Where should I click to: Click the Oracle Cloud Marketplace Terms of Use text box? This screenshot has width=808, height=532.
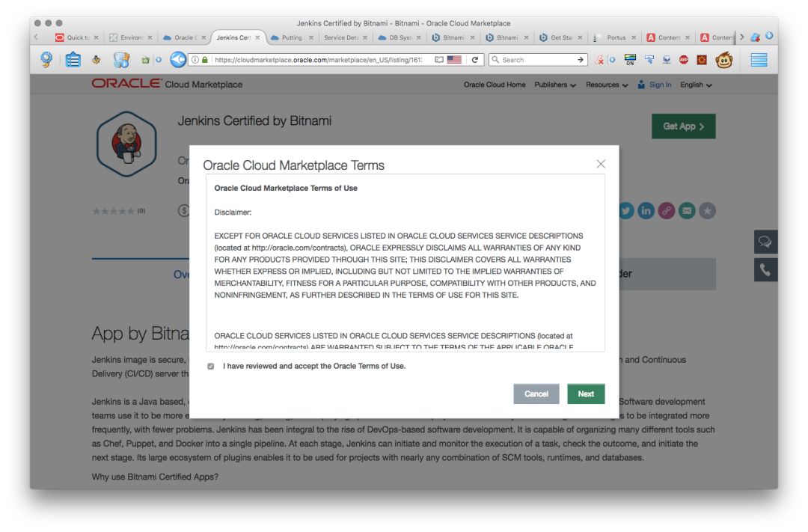coord(405,263)
